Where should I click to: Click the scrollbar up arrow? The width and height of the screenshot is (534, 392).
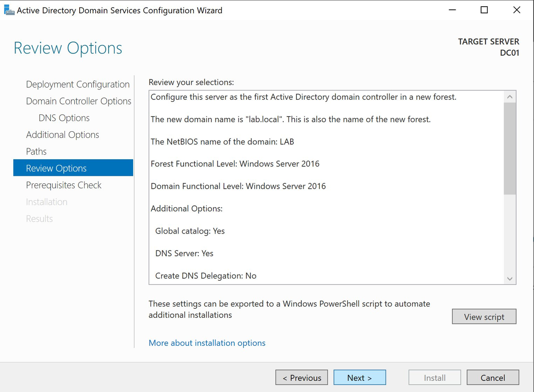(x=510, y=96)
